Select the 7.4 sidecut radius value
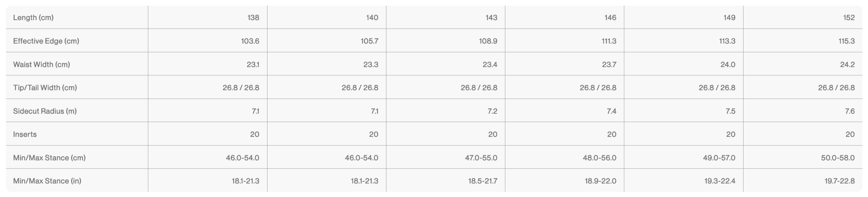The image size is (868, 197). pyautogui.click(x=611, y=111)
